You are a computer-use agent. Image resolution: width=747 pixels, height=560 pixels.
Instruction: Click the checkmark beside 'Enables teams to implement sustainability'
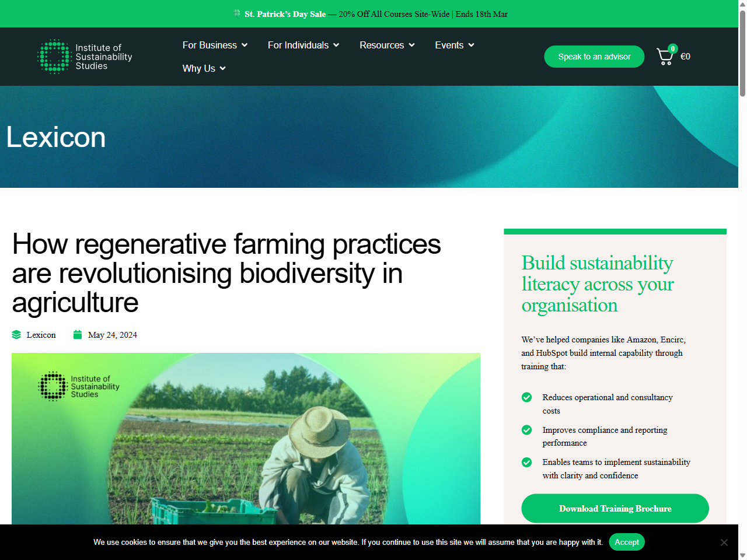tap(526, 462)
